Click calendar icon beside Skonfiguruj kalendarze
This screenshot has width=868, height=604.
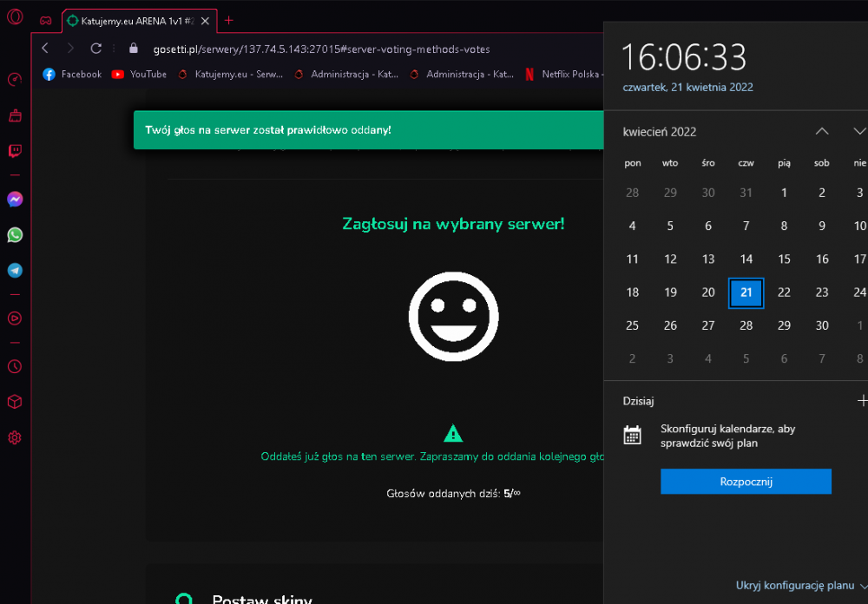[632, 435]
